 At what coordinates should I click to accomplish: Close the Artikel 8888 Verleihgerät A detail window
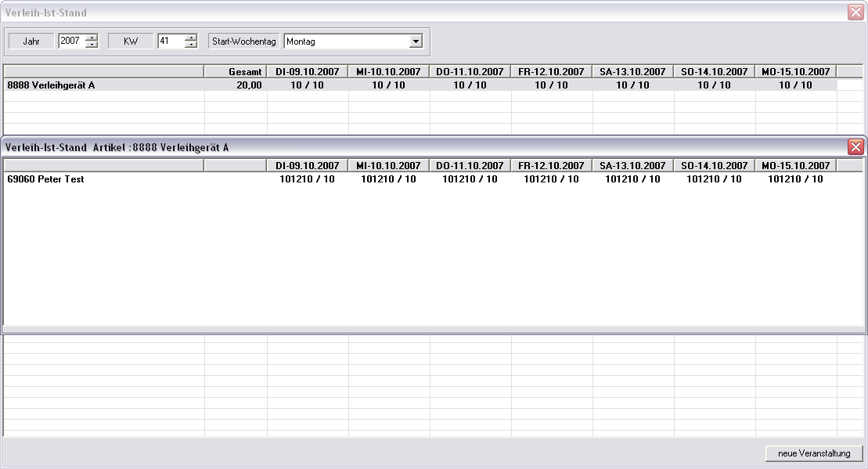tap(855, 147)
